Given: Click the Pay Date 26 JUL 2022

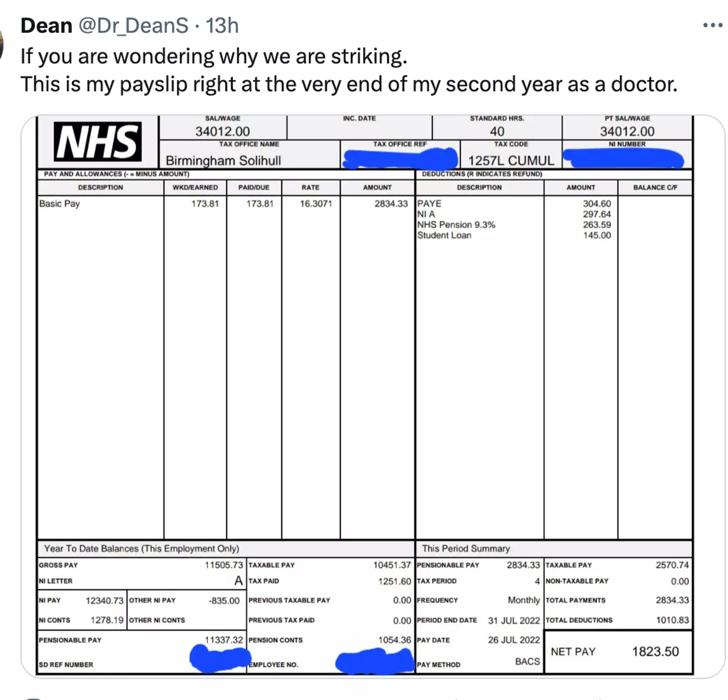Looking at the screenshot, I should [x=514, y=640].
